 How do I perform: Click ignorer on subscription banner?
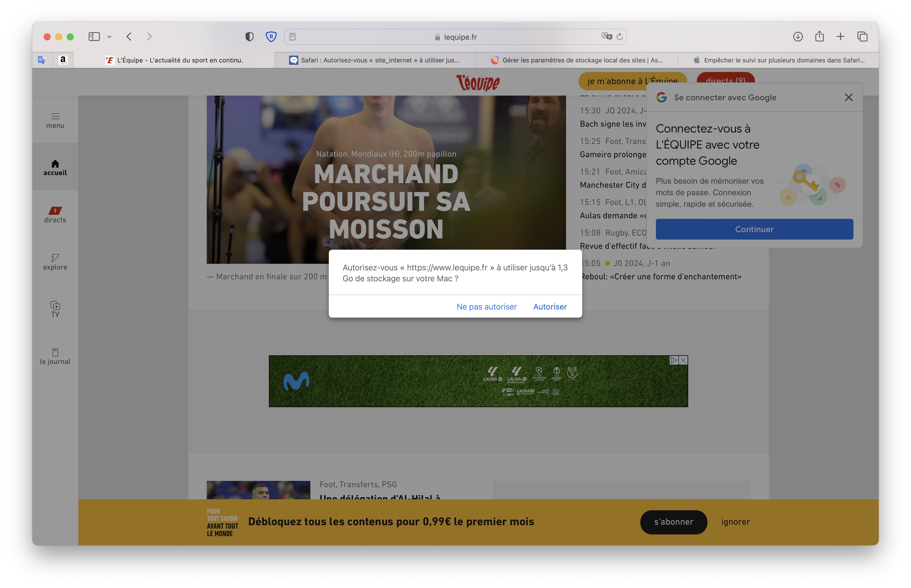click(735, 521)
